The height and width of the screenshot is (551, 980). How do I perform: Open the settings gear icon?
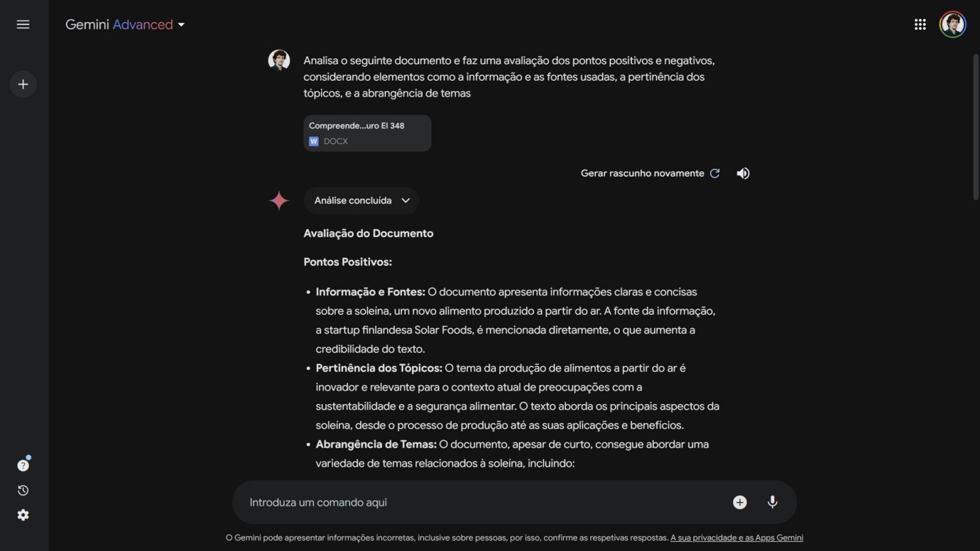coord(23,515)
